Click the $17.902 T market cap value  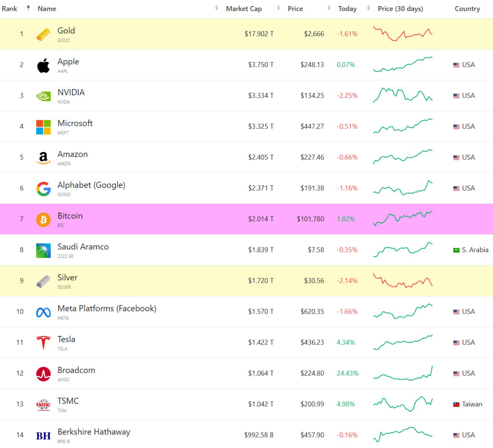point(259,34)
